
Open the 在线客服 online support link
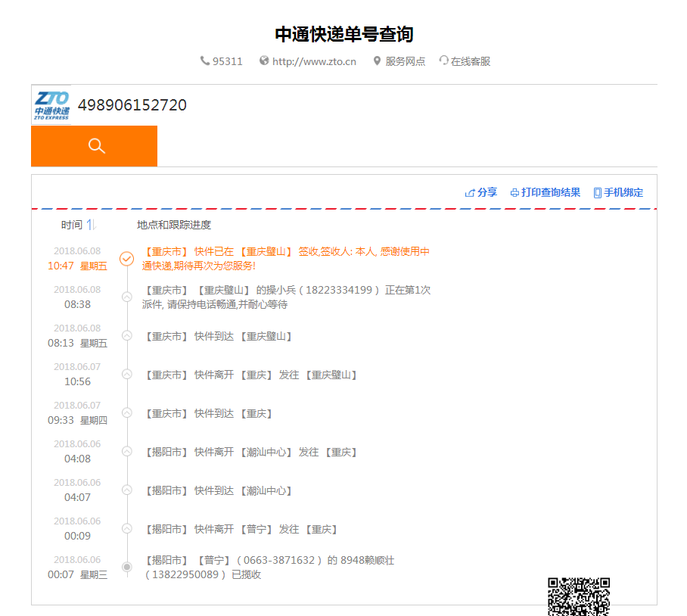point(471,61)
